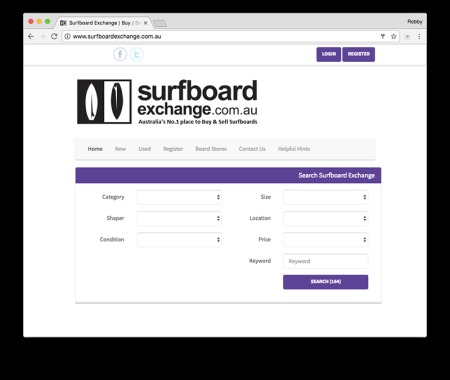Click the purple LOGIN button
The image size is (450, 380).
[x=329, y=54]
